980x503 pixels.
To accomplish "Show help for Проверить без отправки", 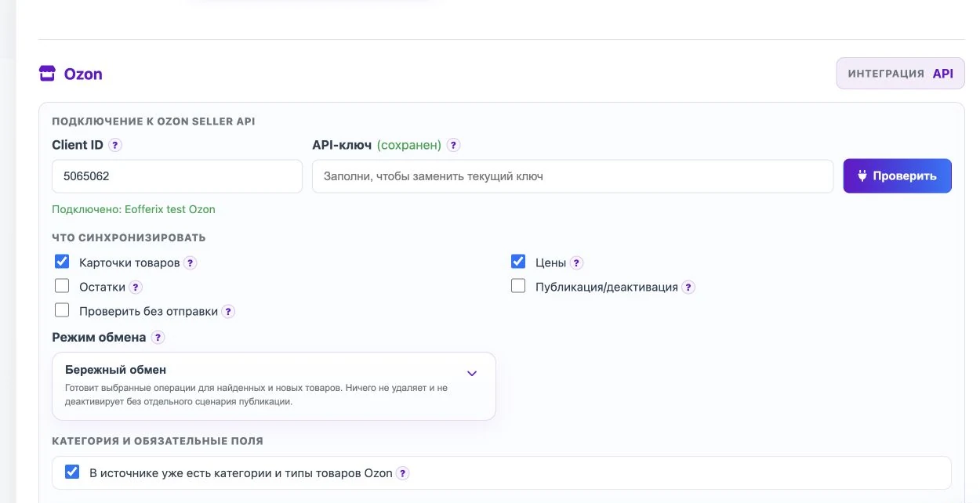I will click(x=228, y=311).
